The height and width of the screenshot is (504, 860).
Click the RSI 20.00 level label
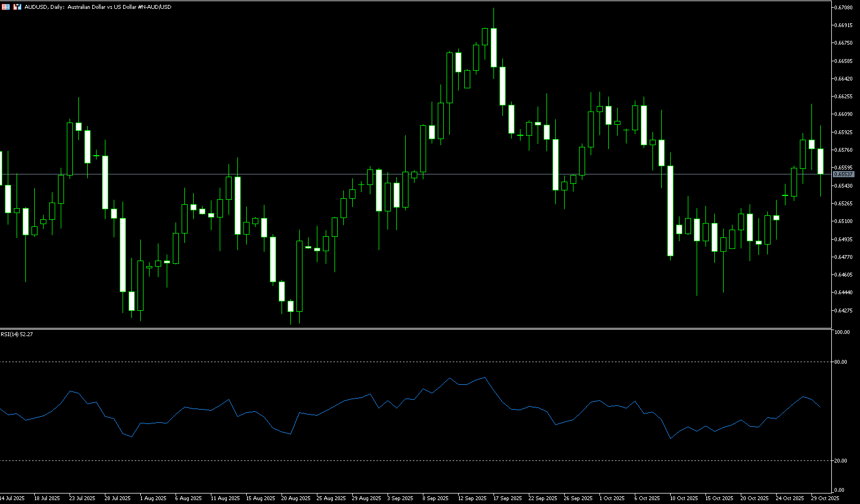click(x=841, y=461)
